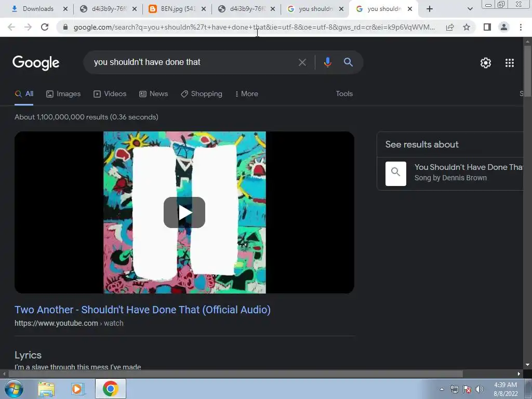532x399 pixels.
Task: Open the volume speaker control
Action: [480, 389]
